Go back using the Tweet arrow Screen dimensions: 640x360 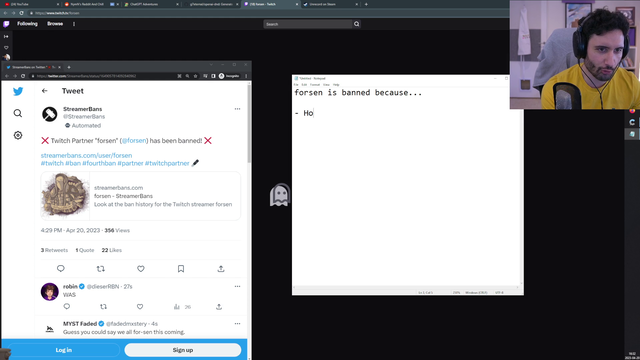(x=44, y=91)
